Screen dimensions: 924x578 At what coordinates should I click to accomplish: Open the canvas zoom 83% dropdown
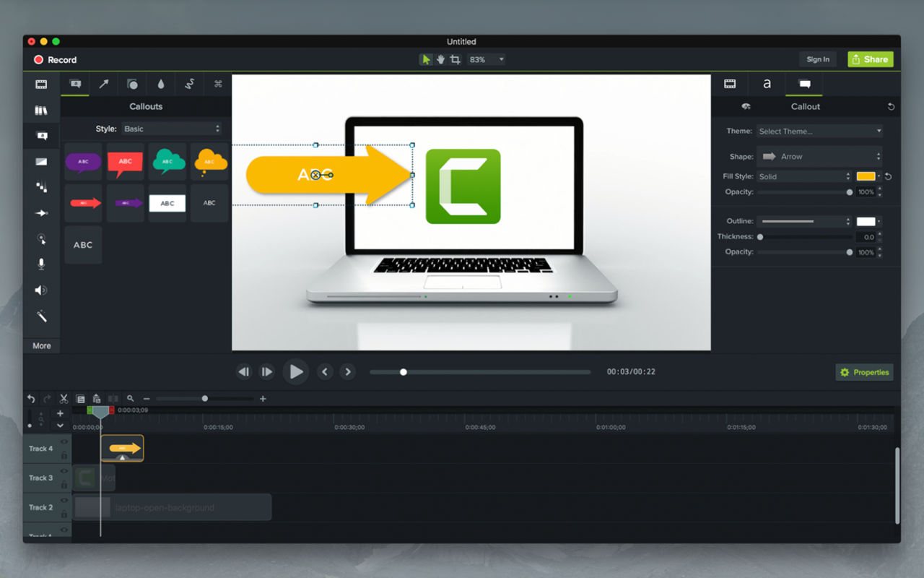[x=487, y=59]
